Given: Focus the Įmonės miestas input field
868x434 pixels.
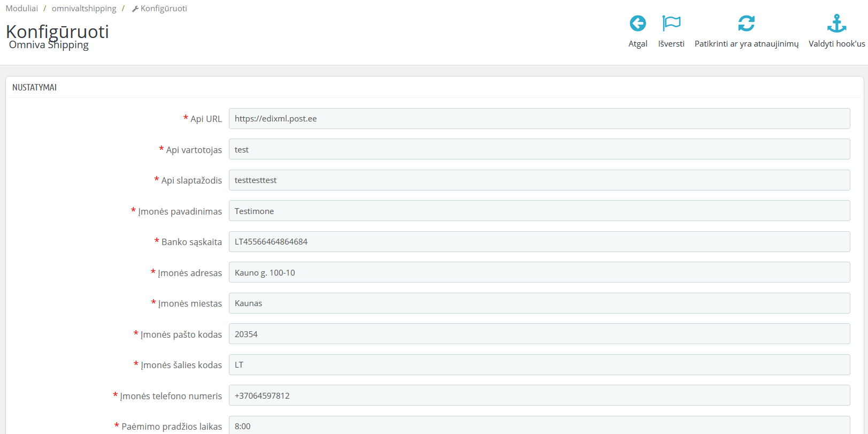Looking at the screenshot, I should click(539, 303).
